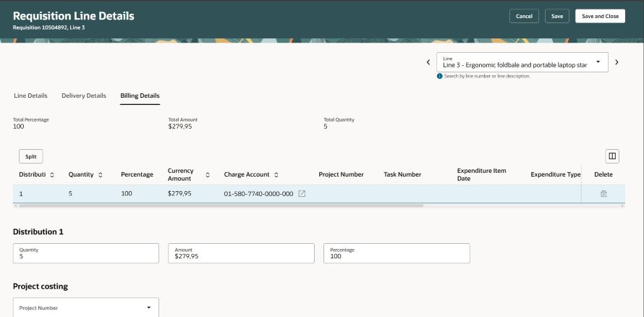Viewport: 644px width, 317px height.
Task: Go to the previous requisition line arrow
Action: click(428, 62)
